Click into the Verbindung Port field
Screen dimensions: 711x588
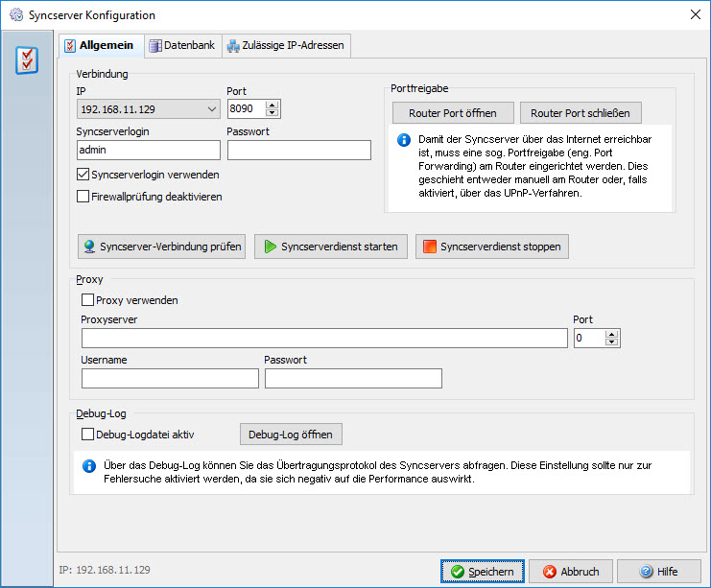(x=247, y=108)
